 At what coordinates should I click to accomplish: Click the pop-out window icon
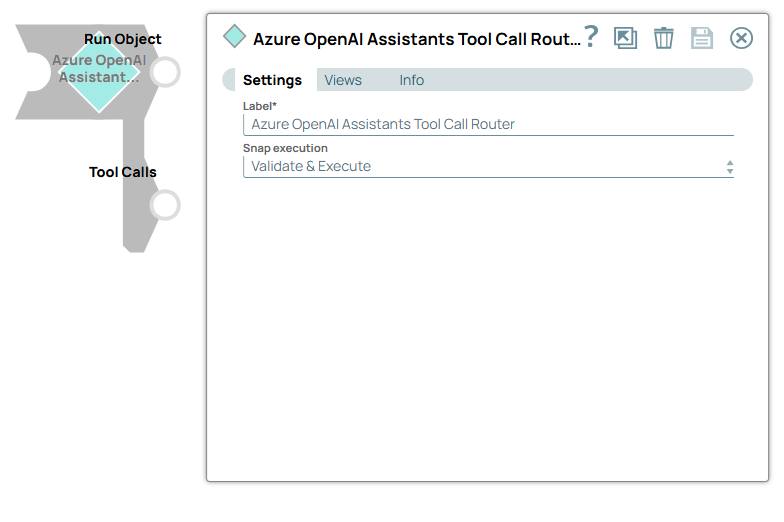point(626,38)
